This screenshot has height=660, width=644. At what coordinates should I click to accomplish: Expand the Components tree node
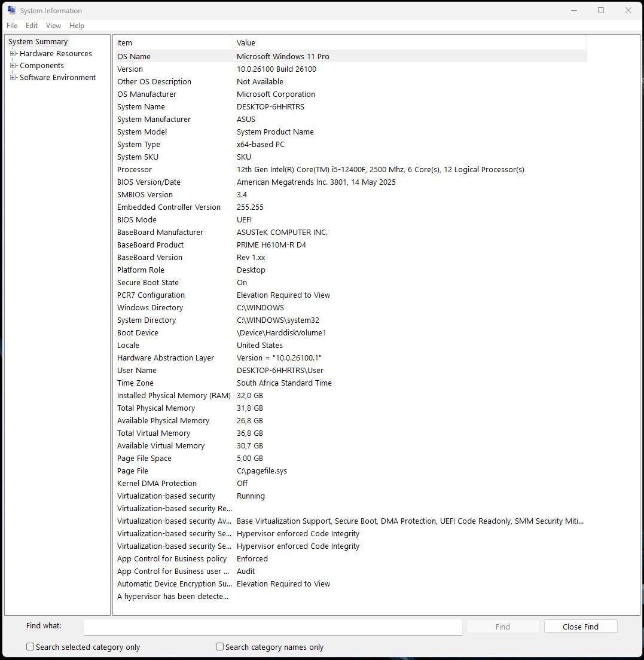pos(13,65)
